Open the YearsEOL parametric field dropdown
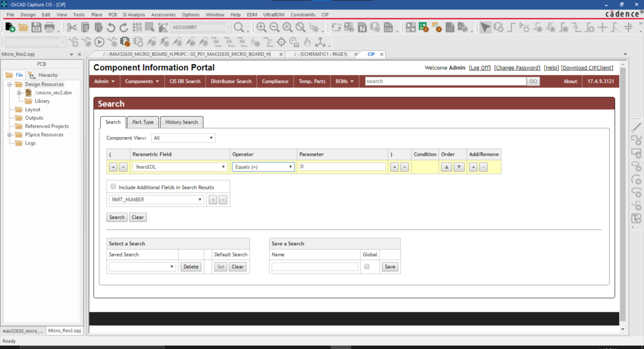 180,167
